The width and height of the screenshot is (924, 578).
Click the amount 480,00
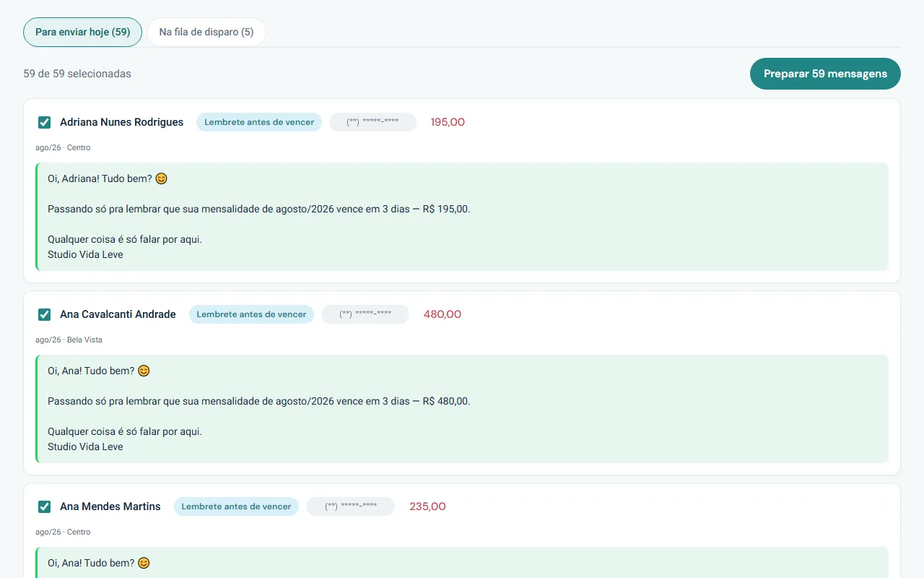[442, 314]
